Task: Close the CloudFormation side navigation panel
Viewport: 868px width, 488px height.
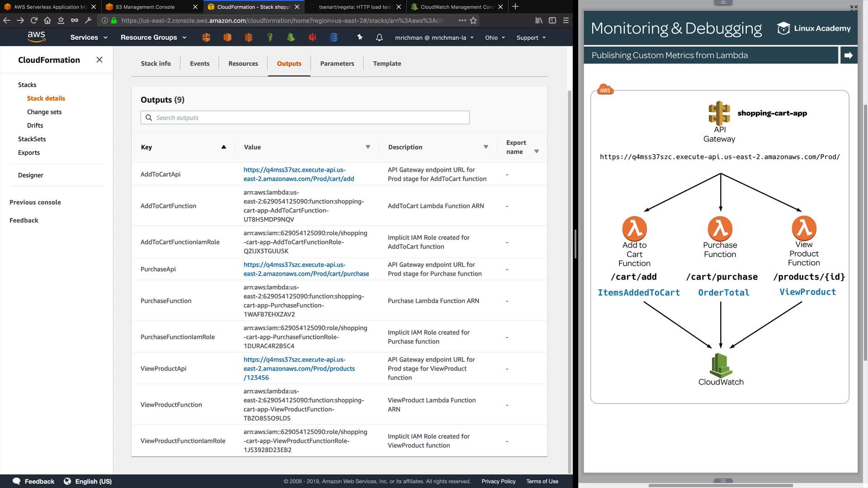Action: pos(99,60)
